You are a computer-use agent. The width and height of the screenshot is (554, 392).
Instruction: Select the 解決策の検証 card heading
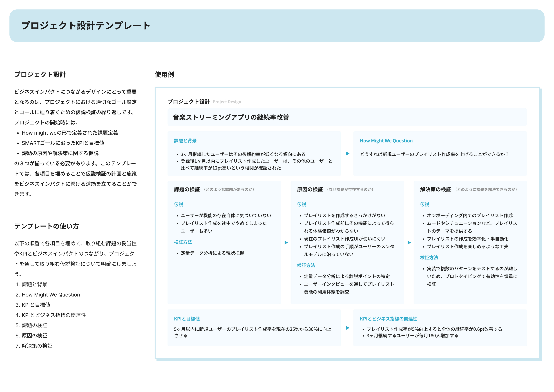pos(435,189)
